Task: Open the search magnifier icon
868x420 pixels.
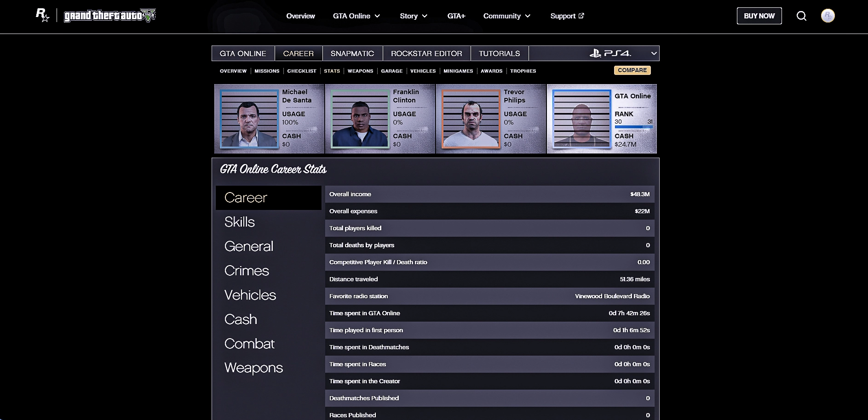Action: point(801,16)
